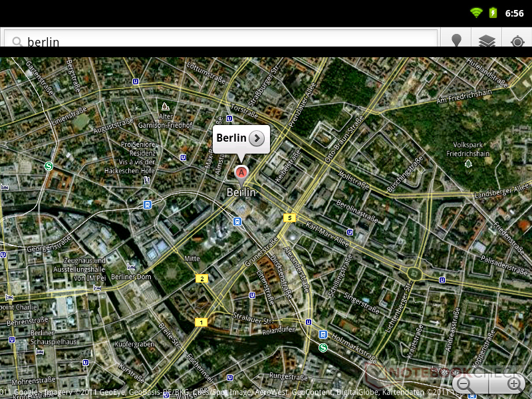532x399 pixels.
Task: Click the Georgenstraße street label
Action: pos(49,244)
